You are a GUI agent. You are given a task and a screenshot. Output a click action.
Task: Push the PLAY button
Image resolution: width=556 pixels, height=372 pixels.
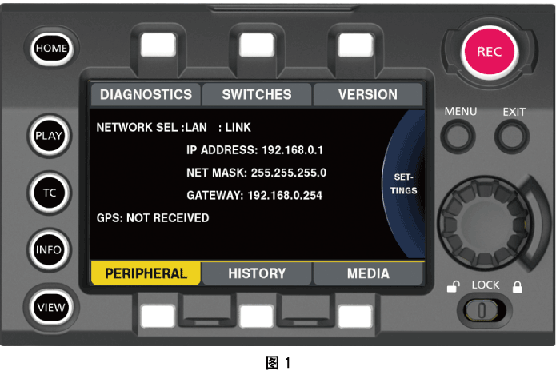[x=49, y=135]
